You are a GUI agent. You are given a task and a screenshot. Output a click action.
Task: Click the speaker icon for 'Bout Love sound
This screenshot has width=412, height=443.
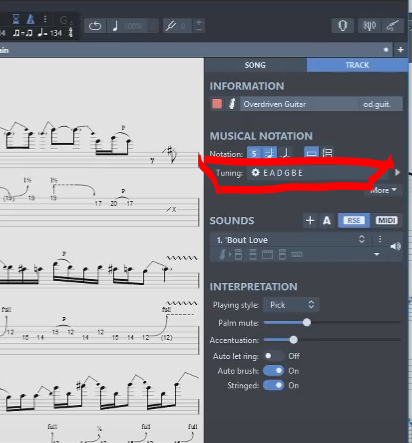click(x=396, y=246)
